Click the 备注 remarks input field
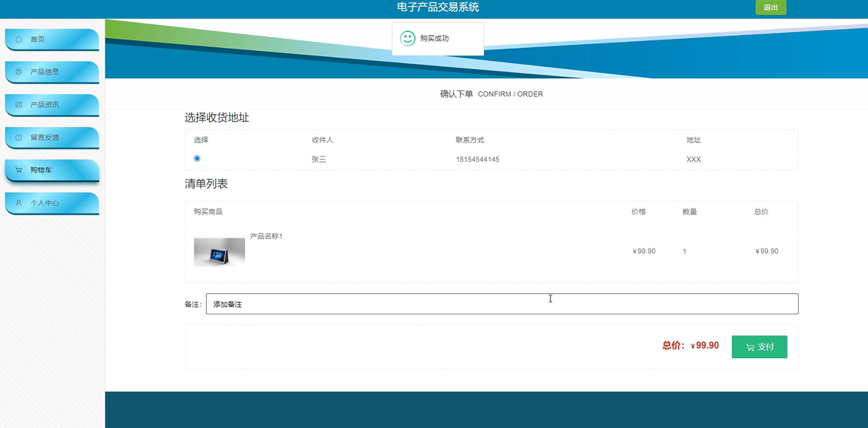 click(x=502, y=304)
